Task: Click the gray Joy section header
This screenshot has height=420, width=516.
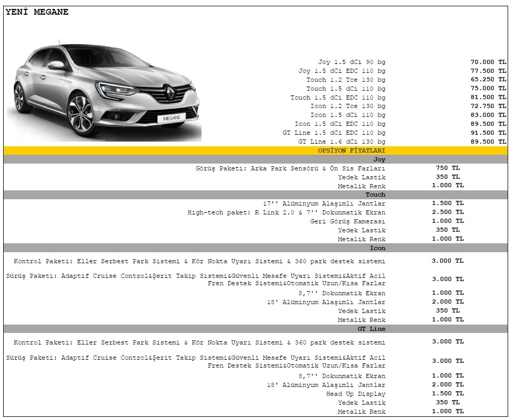Action: (x=256, y=159)
